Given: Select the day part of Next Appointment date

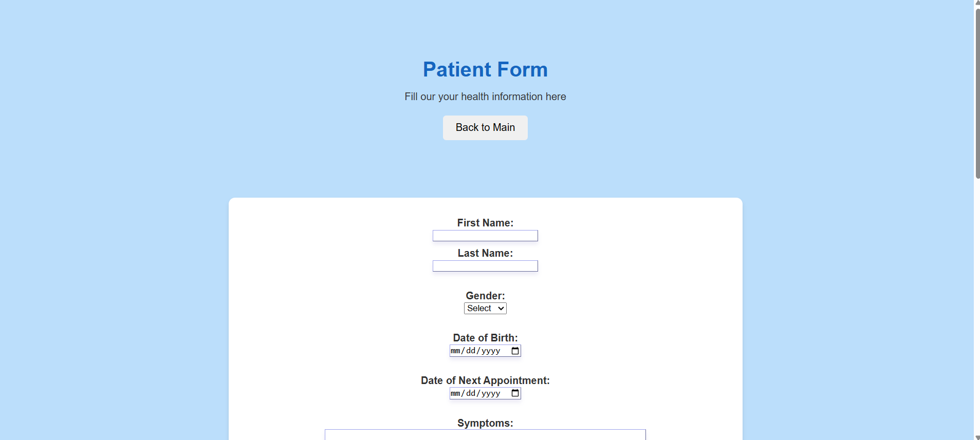Looking at the screenshot, I should point(471,393).
